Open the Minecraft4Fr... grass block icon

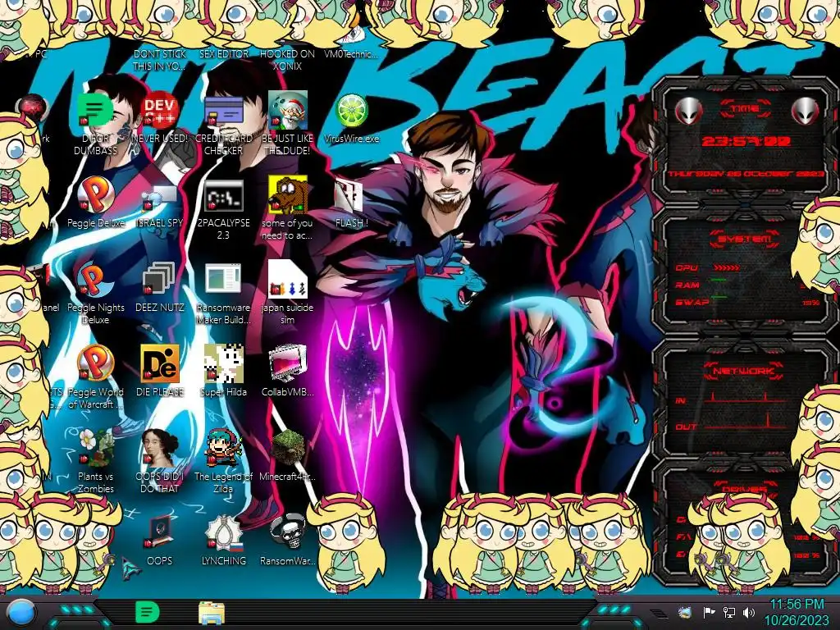point(287,448)
